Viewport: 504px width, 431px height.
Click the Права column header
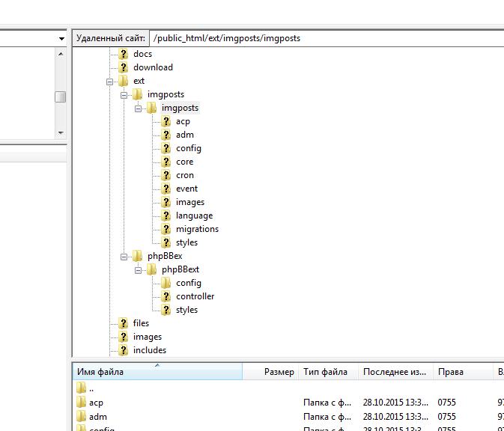pos(451,372)
